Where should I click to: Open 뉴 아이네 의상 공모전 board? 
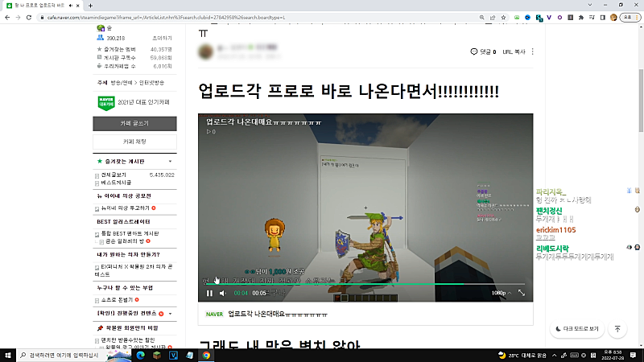(124, 196)
